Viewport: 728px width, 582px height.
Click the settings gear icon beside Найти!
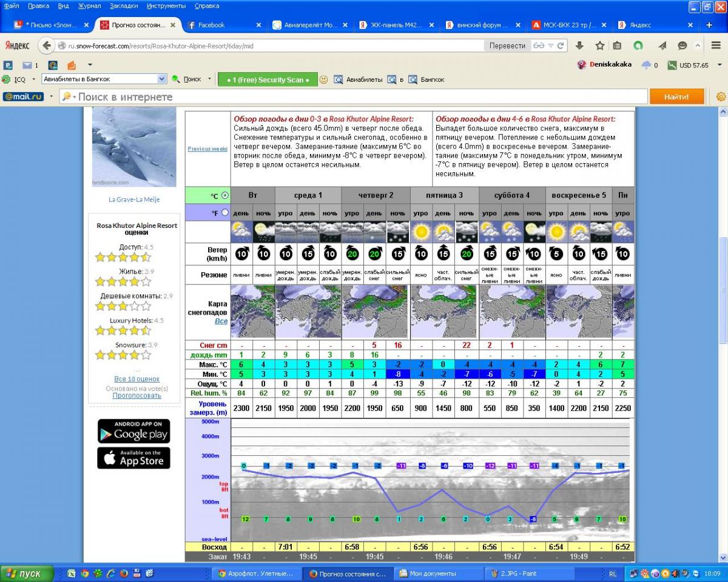coord(721,96)
